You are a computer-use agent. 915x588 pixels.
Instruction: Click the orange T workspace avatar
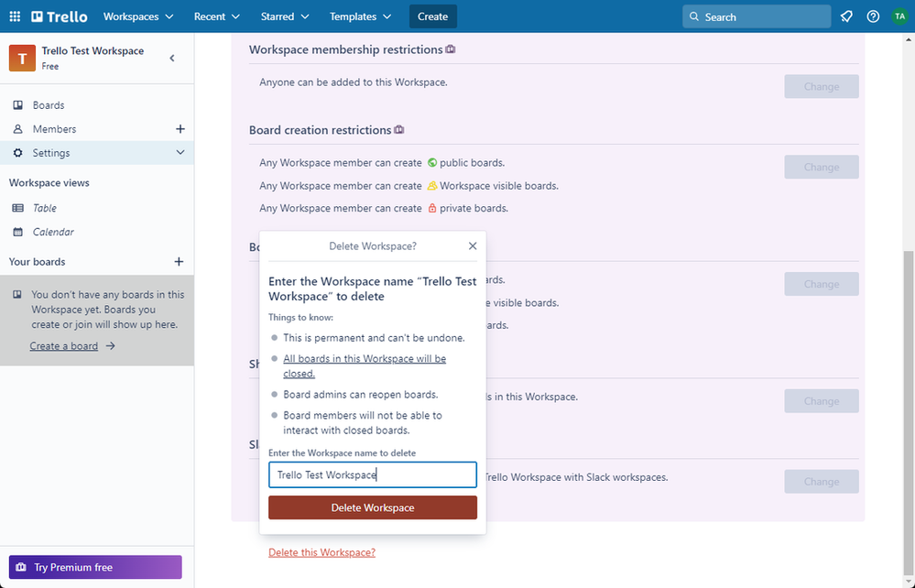pyautogui.click(x=22, y=58)
